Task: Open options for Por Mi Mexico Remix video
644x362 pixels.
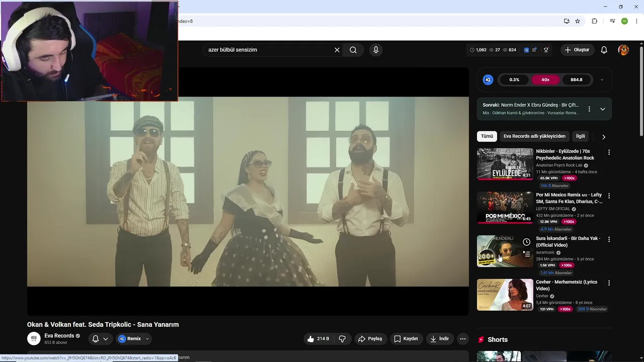Action: 609,196
